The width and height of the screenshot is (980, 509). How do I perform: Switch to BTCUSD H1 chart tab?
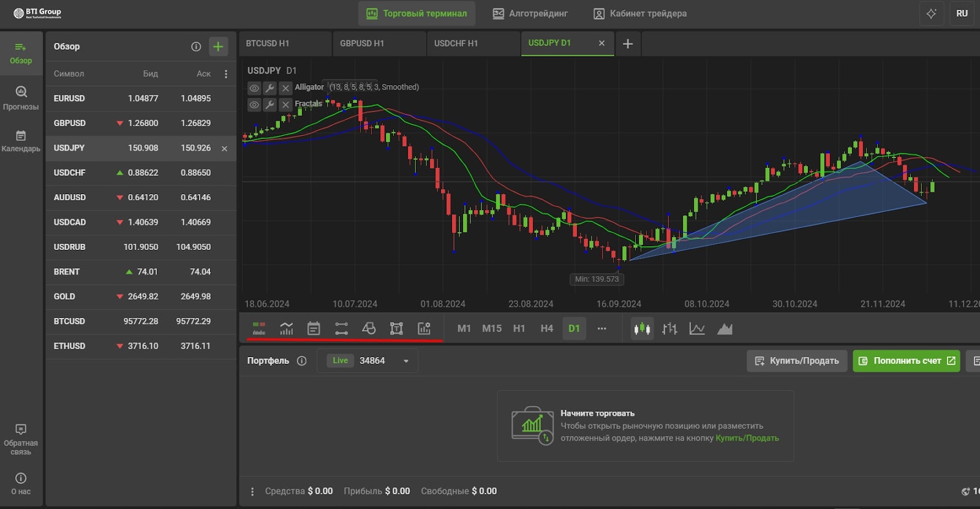[x=285, y=43]
